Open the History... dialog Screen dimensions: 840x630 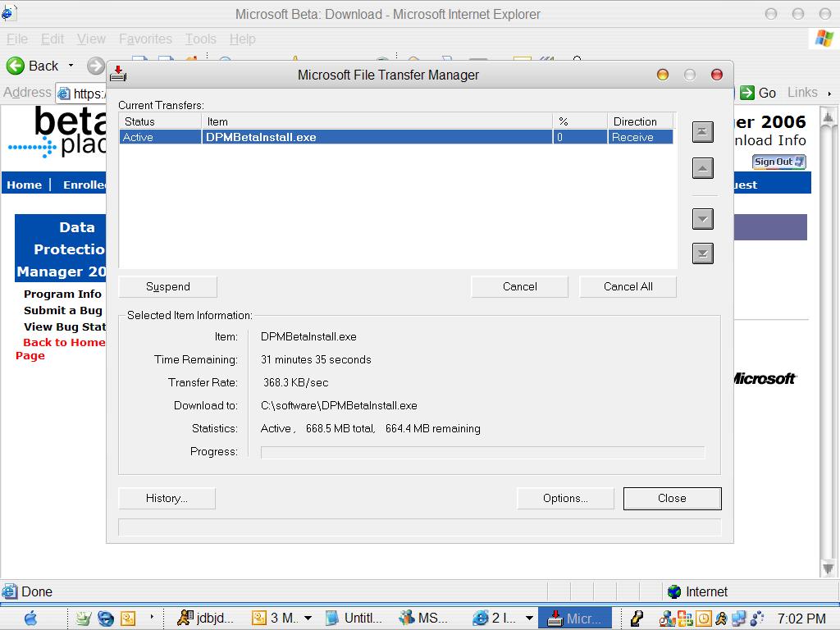[167, 498]
